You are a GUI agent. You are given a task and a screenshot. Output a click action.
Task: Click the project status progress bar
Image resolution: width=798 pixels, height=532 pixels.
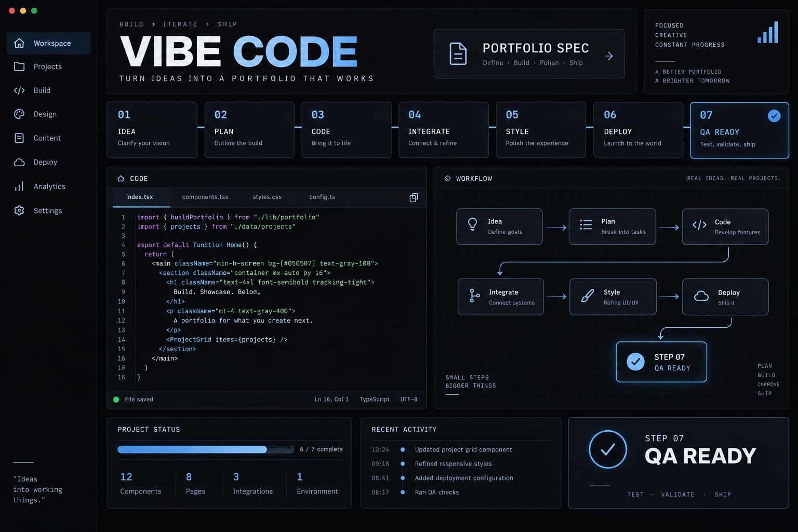pyautogui.click(x=206, y=449)
